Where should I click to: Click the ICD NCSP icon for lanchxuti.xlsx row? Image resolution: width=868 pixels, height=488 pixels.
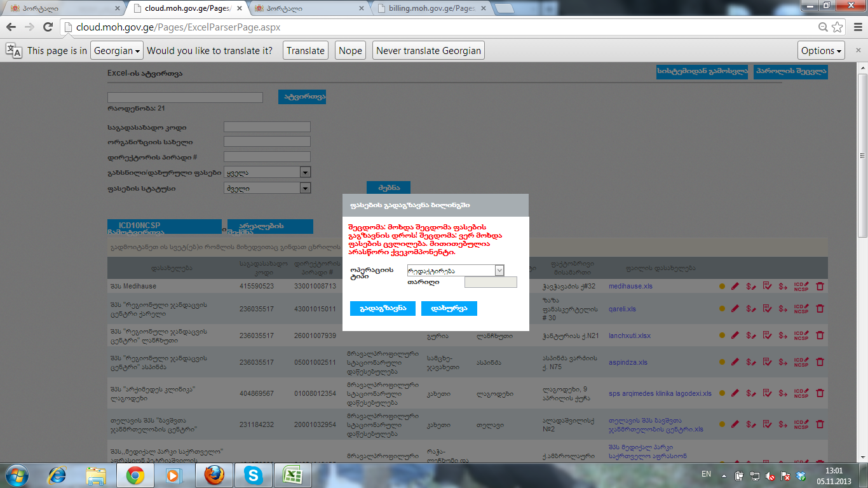tap(801, 335)
